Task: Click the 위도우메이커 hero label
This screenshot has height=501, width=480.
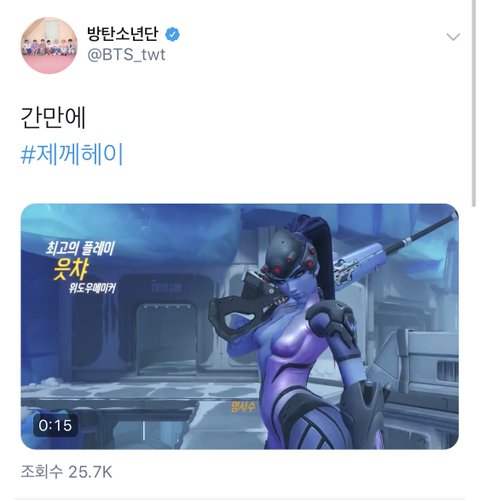Action: tap(92, 288)
